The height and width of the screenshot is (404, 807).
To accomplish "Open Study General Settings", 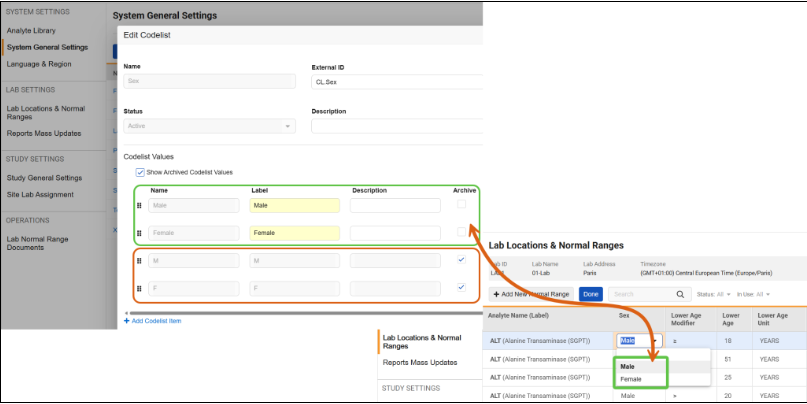I will pos(44,178).
